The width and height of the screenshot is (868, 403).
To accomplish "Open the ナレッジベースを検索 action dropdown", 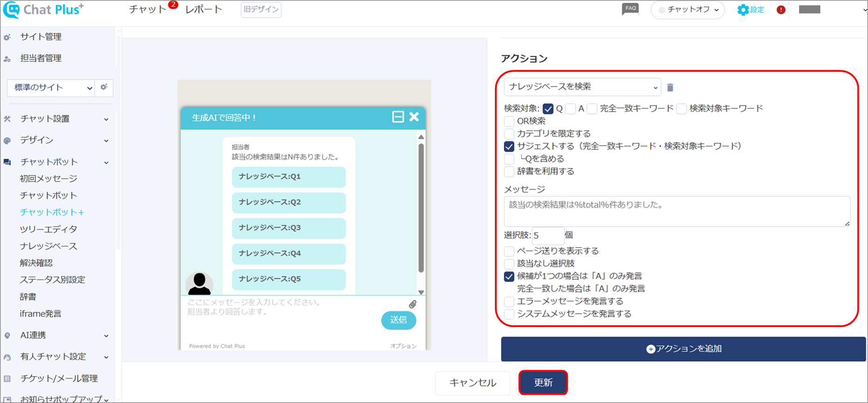I will (x=583, y=87).
